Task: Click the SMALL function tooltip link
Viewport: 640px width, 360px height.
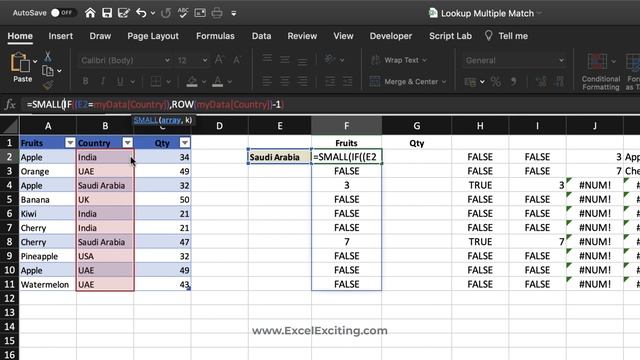Action: pyautogui.click(x=146, y=120)
